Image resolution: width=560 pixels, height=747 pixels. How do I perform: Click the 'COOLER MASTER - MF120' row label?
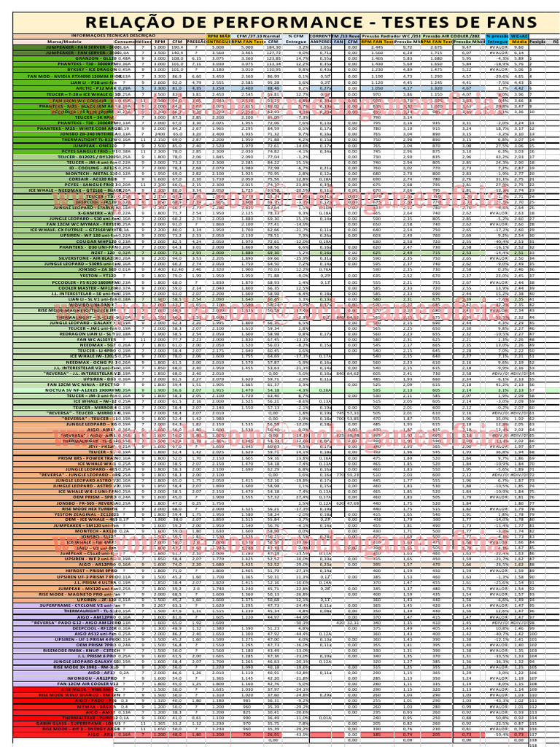[90, 288]
